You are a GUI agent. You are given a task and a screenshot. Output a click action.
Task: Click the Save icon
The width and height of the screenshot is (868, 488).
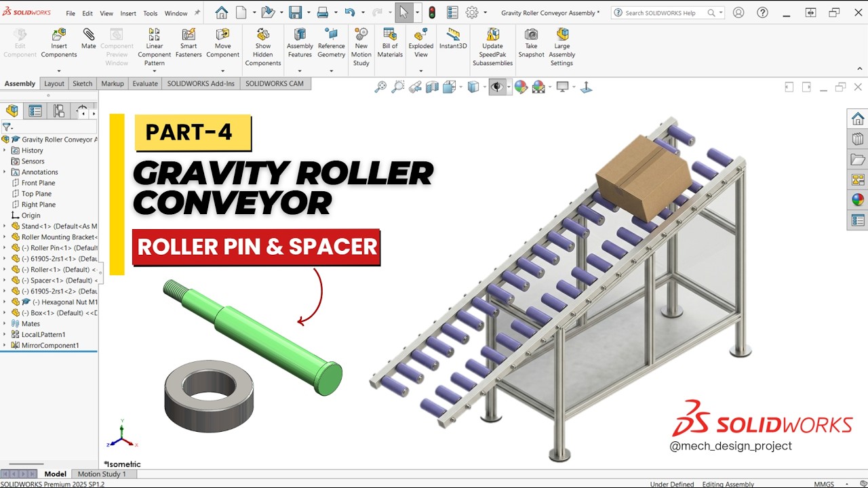pos(295,13)
